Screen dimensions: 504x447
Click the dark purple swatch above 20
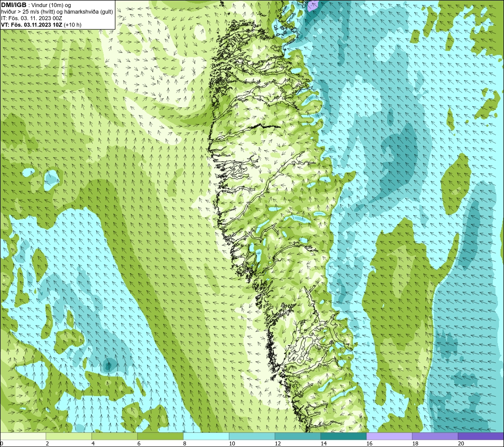coord(480,436)
